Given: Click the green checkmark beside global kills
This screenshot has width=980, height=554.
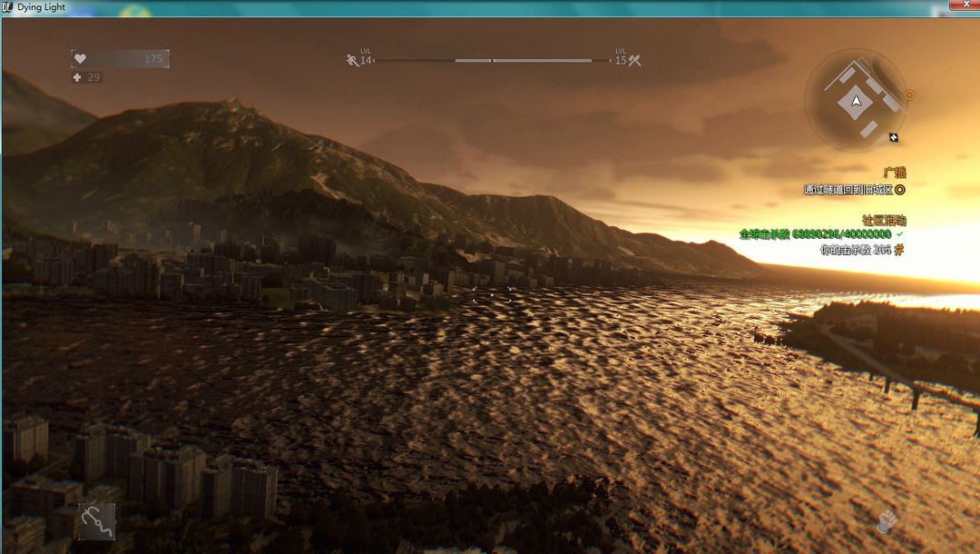Looking at the screenshot, I should point(899,233).
